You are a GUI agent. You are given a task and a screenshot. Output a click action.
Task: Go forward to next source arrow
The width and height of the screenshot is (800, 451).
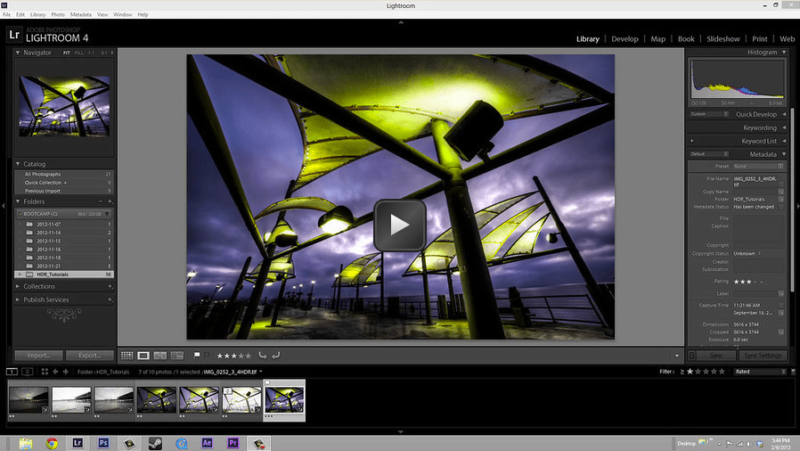click(65, 372)
